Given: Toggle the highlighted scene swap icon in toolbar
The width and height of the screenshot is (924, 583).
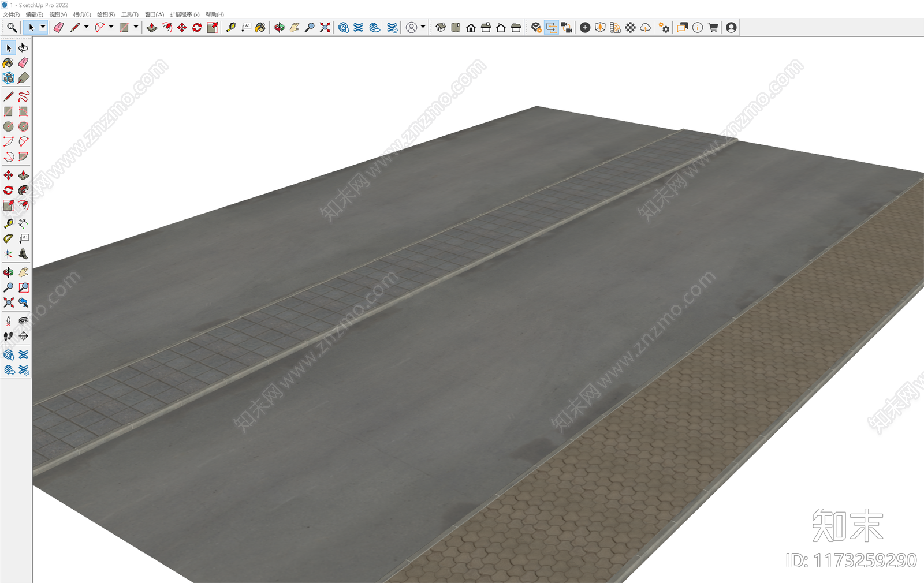Looking at the screenshot, I should coord(552,27).
